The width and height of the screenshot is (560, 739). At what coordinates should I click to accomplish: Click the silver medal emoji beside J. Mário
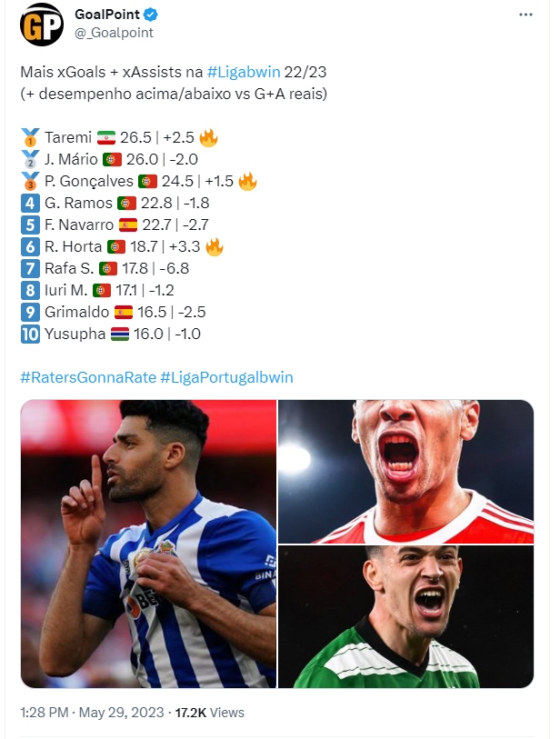(x=29, y=159)
